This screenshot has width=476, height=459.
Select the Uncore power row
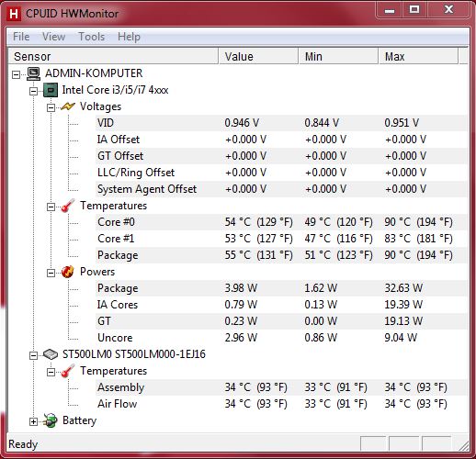pyautogui.click(x=282, y=338)
